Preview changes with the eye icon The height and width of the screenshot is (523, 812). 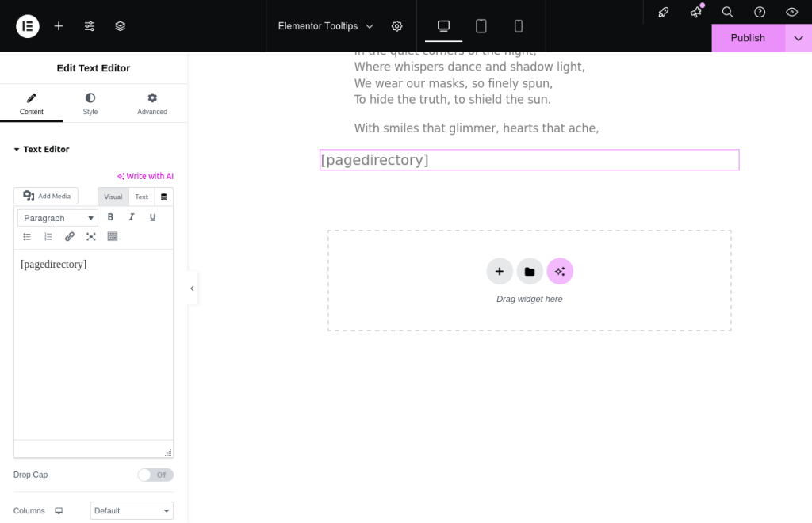[x=791, y=12]
